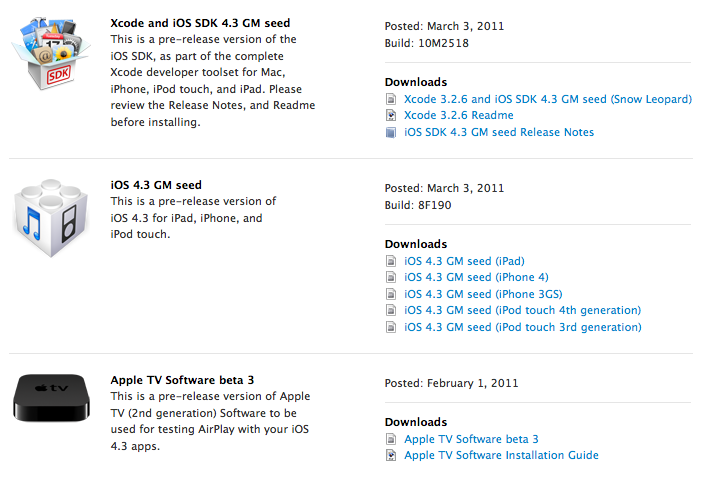Viewport: 703px width, 479px height.
Task: Click file icon beside iPhone 3GS GM seed
Action: [391, 295]
